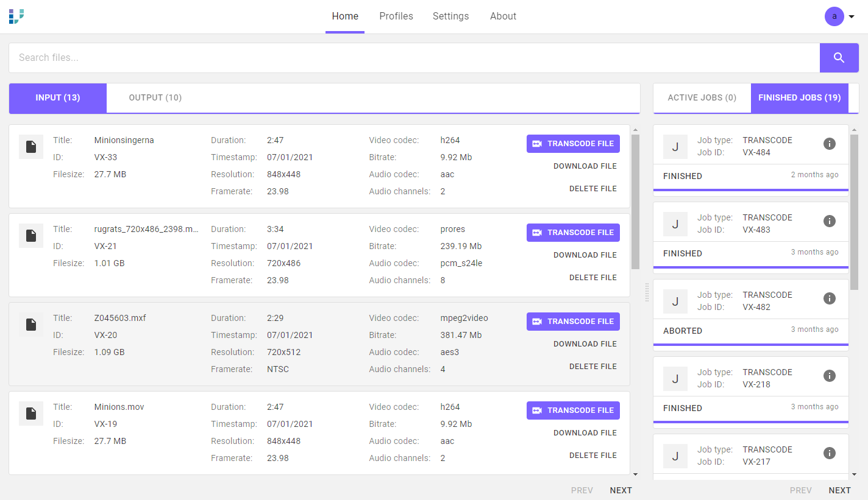Download the Minionsingerna file
The width and height of the screenshot is (868, 500).
click(585, 166)
